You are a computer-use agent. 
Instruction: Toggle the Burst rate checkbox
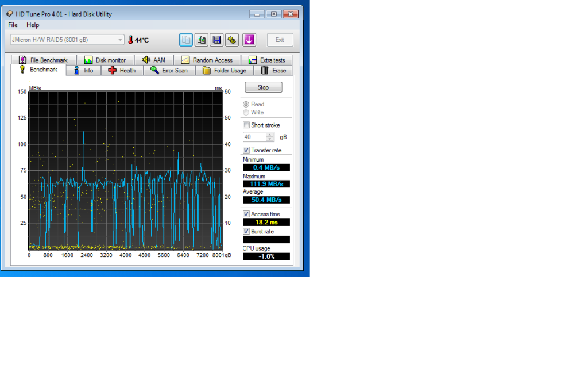(246, 231)
